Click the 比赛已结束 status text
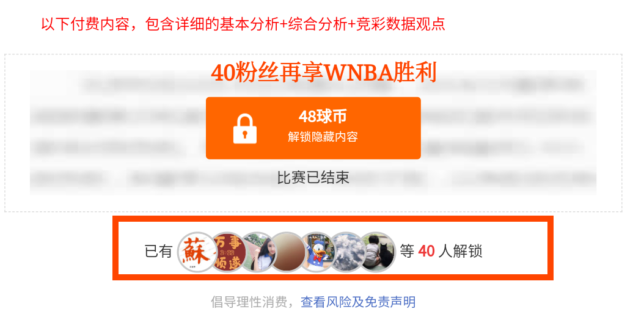 coord(313,177)
